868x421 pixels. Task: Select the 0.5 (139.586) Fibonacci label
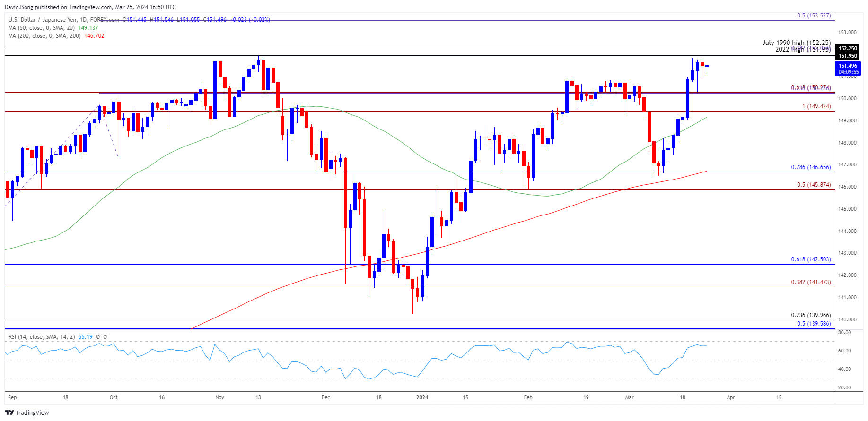tap(814, 324)
